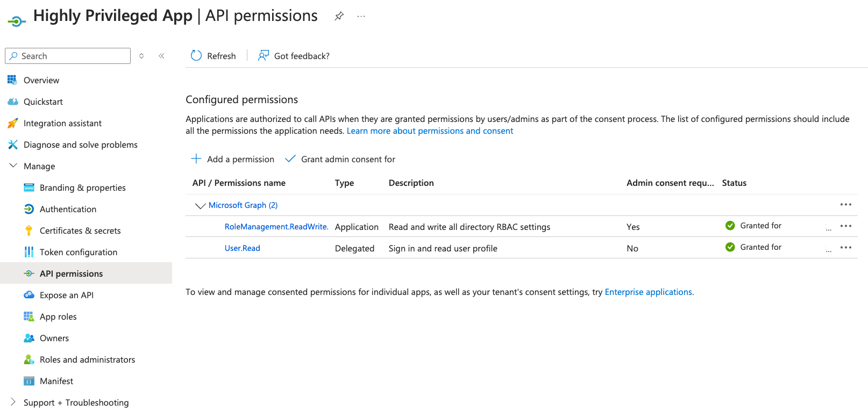Select the App roles icon
The width and height of the screenshot is (868, 418).
[x=29, y=316]
